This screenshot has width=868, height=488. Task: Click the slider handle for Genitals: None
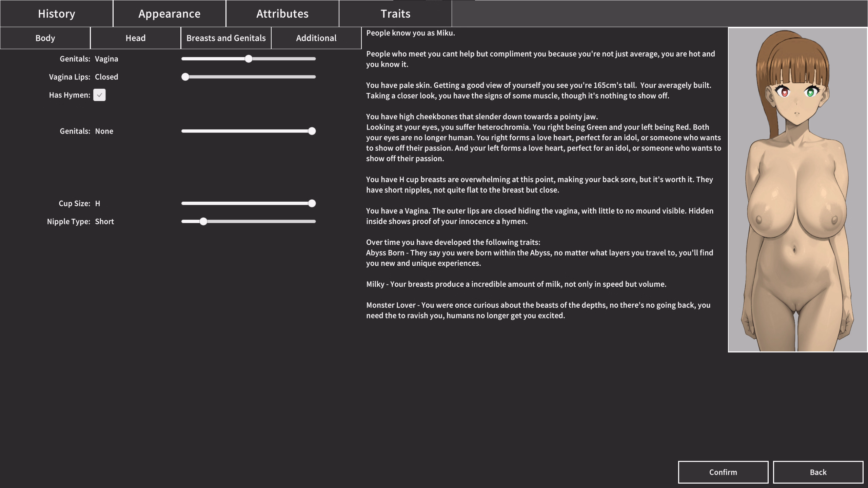[x=312, y=131]
